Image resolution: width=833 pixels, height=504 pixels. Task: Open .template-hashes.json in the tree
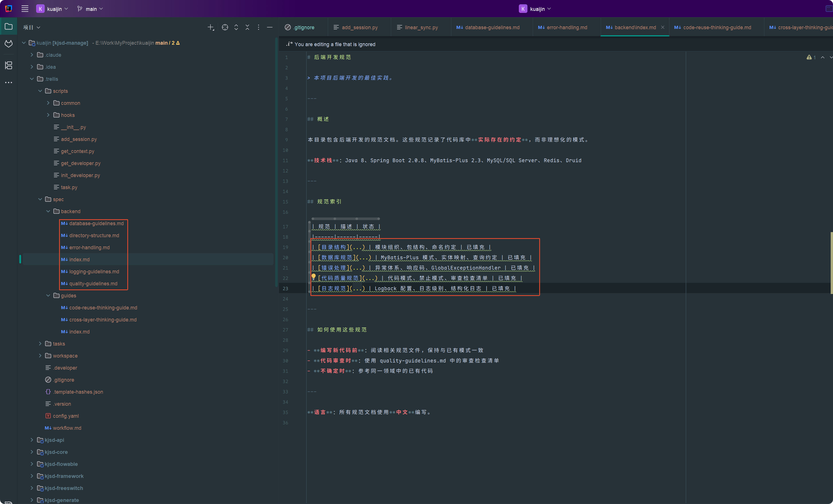78,392
